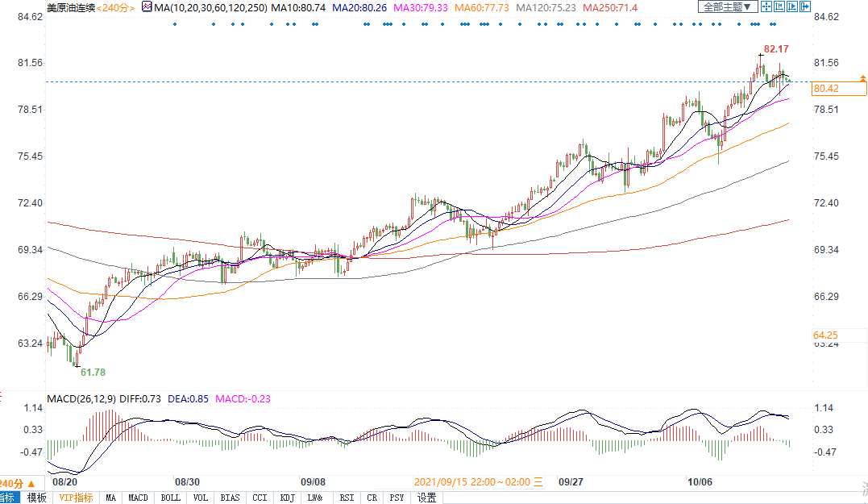The width and height of the screenshot is (868, 504).
Task: Click the fourth icon in top-right toolbar
Action: [x=806, y=7]
